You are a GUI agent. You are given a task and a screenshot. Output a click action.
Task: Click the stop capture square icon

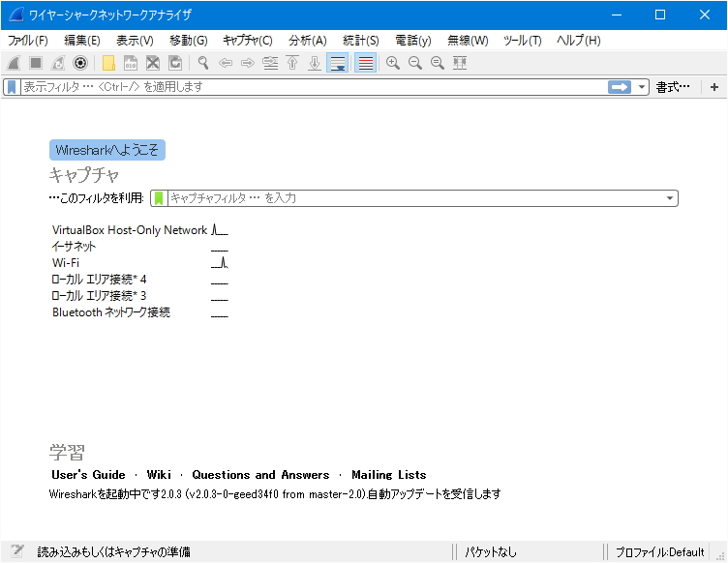[x=36, y=63]
